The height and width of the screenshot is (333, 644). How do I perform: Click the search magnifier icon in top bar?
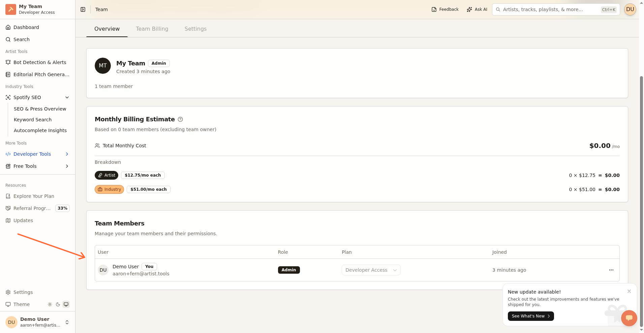click(x=498, y=9)
